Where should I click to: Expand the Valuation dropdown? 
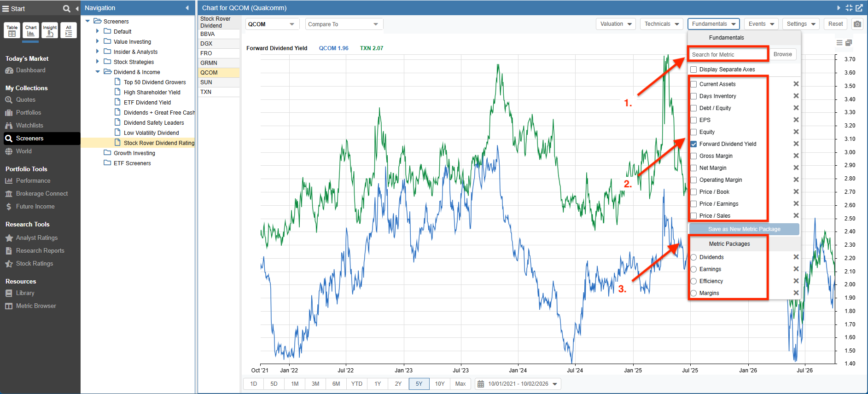(x=616, y=24)
